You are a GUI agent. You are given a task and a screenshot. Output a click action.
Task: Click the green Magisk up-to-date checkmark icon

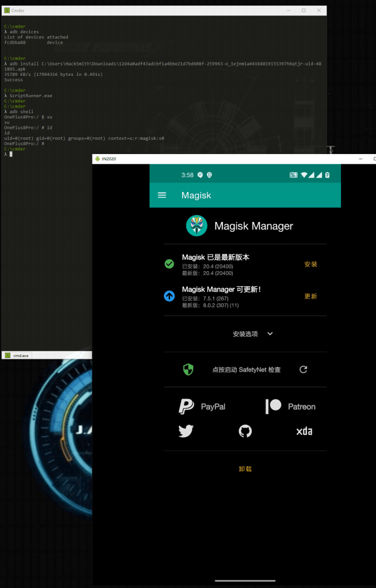[170, 264]
